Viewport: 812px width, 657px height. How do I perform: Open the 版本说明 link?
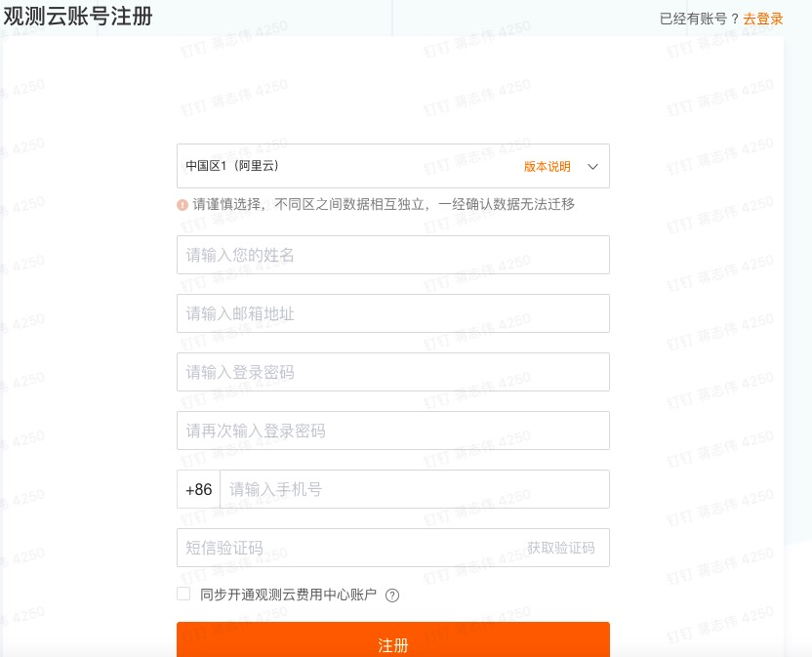(547, 166)
